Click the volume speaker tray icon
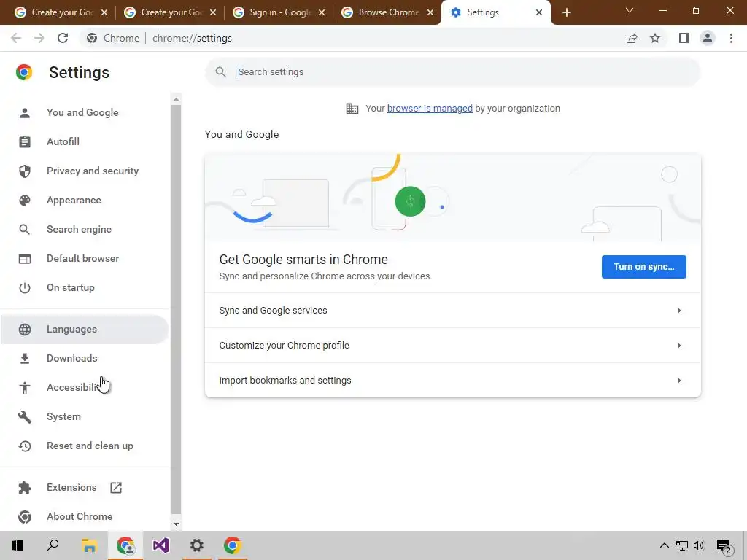This screenshot has height=560, width=747. tap(699, 545)
